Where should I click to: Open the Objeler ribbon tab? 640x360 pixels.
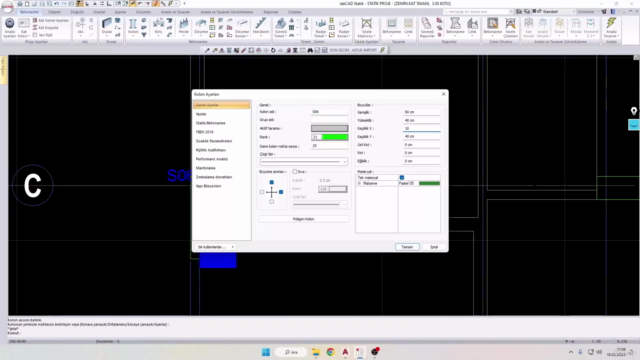pos(55,12)
